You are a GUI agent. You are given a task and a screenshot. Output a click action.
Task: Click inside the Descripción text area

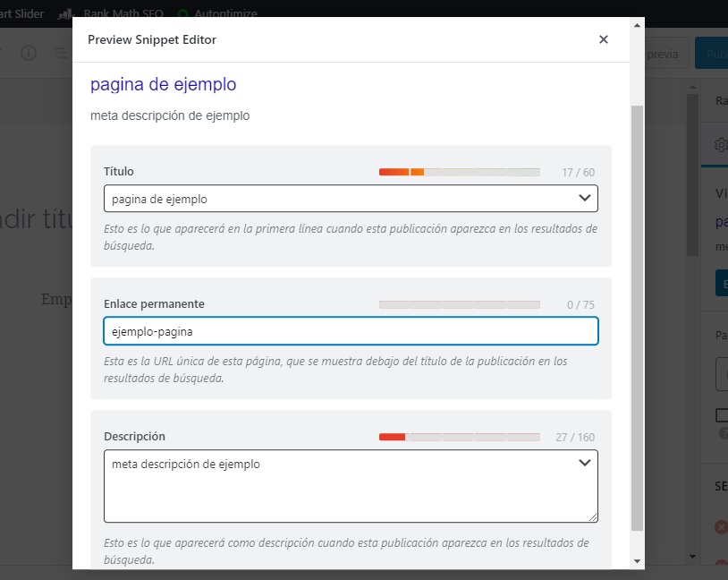(x=351, y=490)
